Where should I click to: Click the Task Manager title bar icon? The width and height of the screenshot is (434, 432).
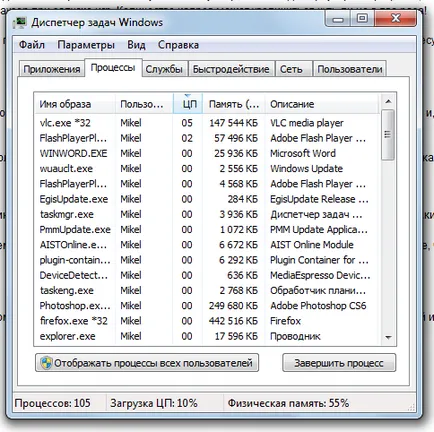pos(19,23)
